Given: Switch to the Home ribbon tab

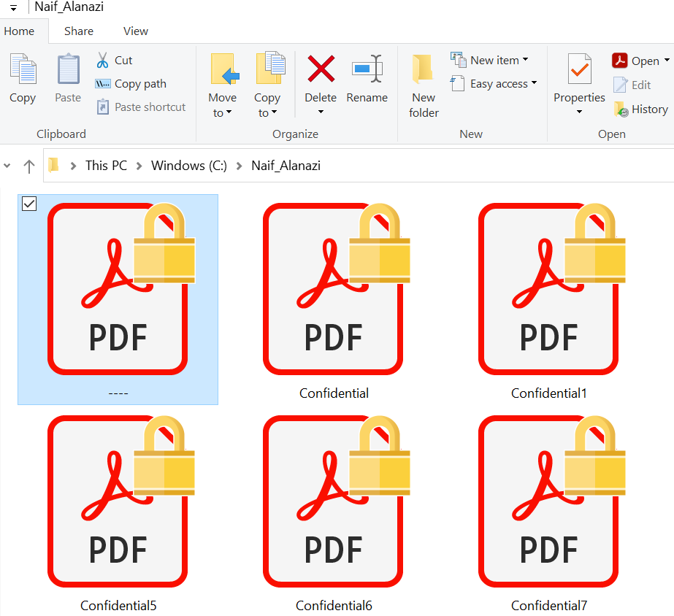Looking at the screenshot, I should pos(19,31).
